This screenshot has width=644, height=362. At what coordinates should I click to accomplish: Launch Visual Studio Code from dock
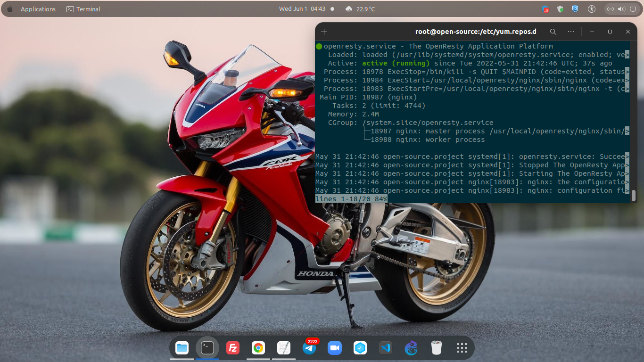[x=386, y=348]
